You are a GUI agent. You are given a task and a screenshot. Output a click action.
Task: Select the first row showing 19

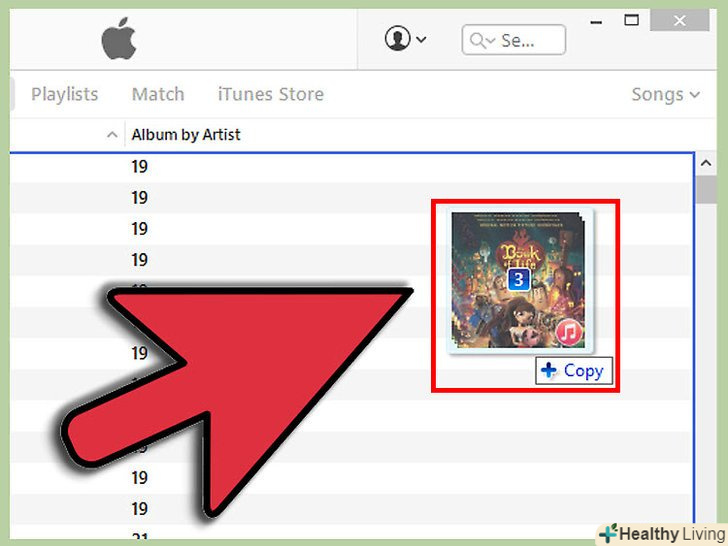(x=351, y=167)
